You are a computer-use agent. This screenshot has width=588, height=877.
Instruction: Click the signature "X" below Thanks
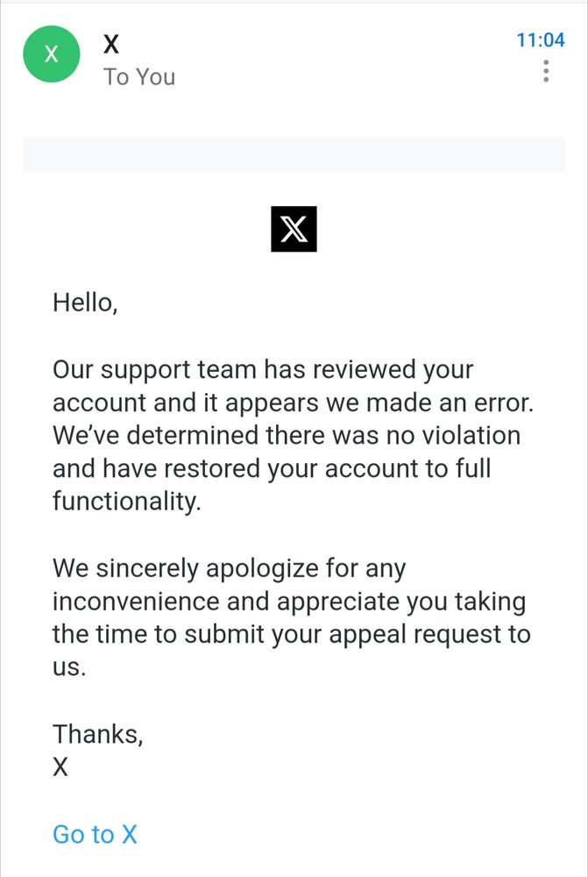(60, 767)
